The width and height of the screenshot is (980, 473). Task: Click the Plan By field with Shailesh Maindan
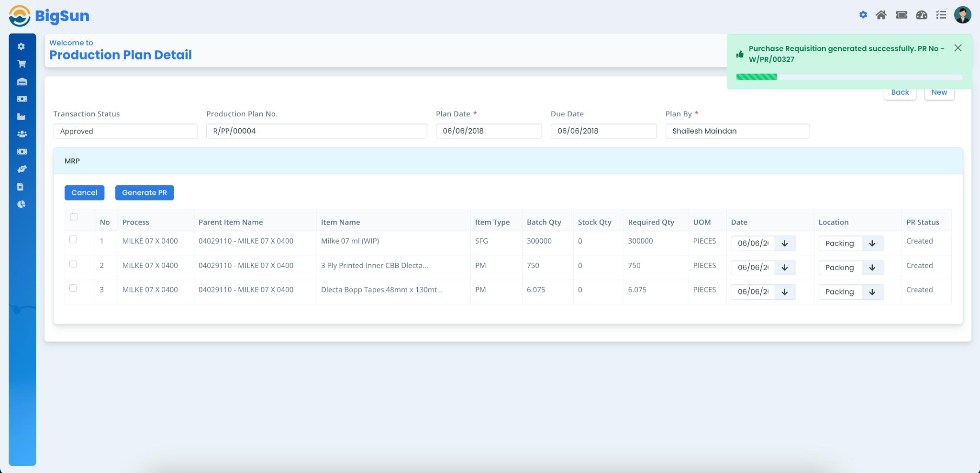coord(737,131)
